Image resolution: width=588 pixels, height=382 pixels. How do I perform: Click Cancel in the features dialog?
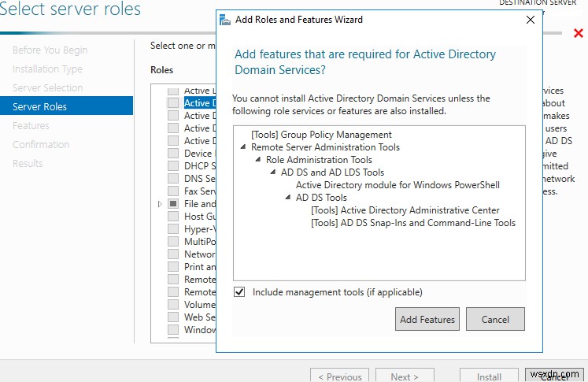[x=495, y=319]
